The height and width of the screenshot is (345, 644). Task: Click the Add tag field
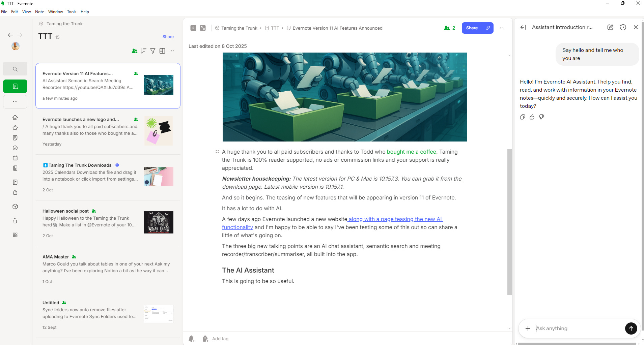tap(220, 339)
